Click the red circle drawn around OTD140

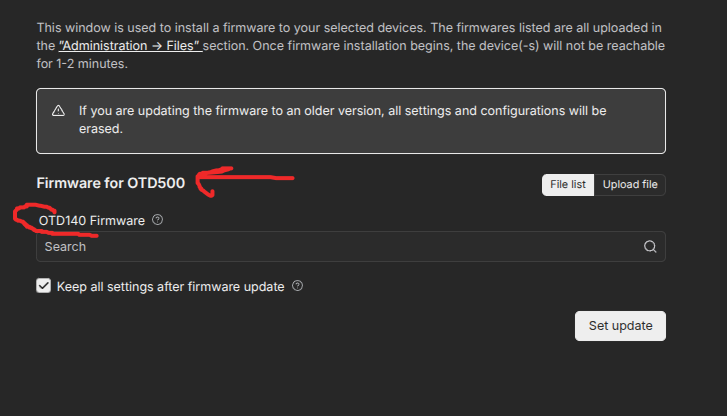click(30, 220)
